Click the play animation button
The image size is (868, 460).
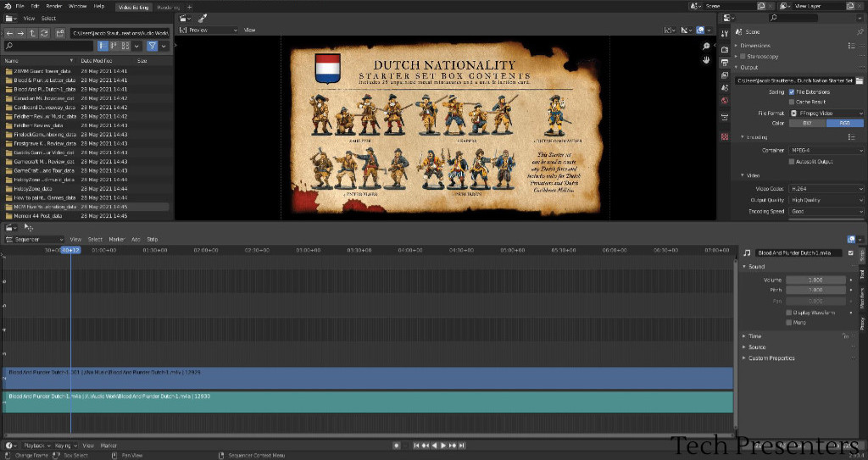coord(442,446)
